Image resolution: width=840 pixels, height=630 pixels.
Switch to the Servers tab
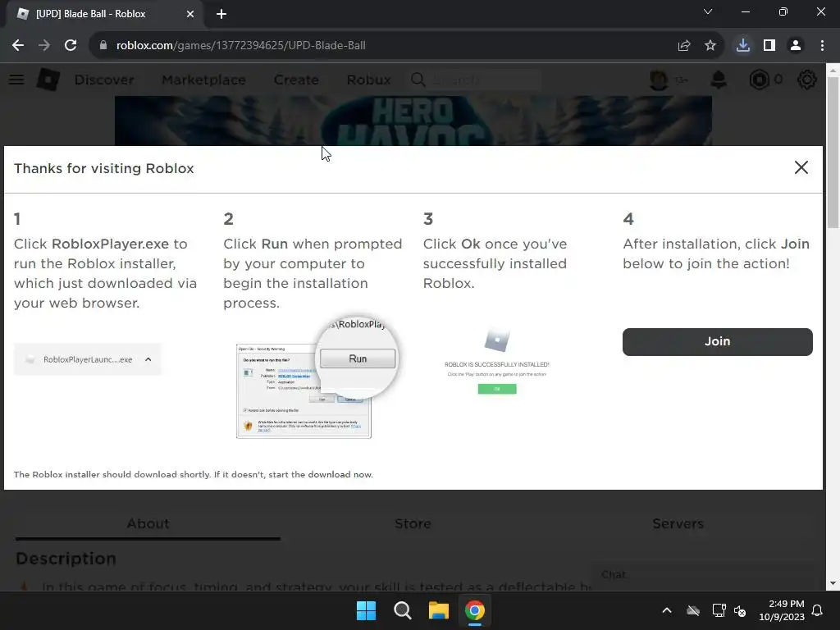[x=678, y=523]
